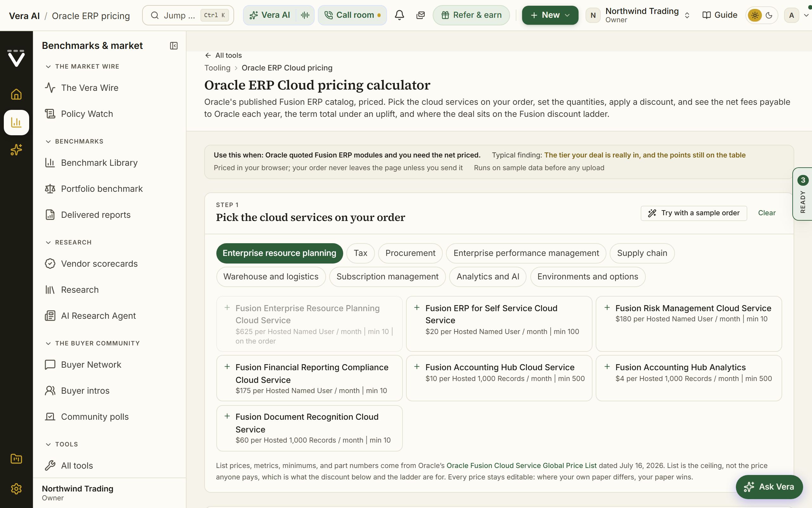Click the Vera logo in left rail

point(16,58)
